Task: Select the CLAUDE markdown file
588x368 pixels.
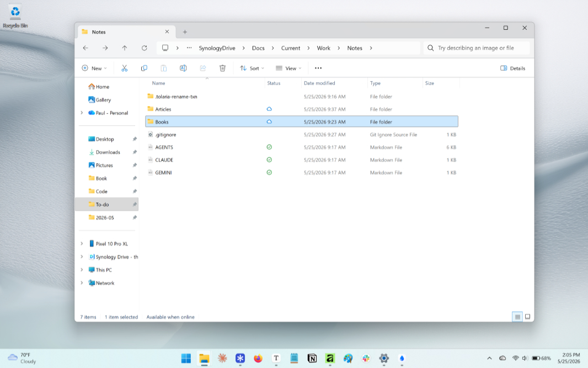Action: [x=302, y=160]
